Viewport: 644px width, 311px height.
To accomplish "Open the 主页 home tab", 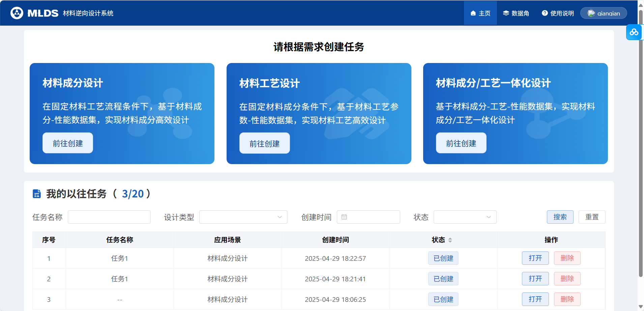I will pos(480,13).
